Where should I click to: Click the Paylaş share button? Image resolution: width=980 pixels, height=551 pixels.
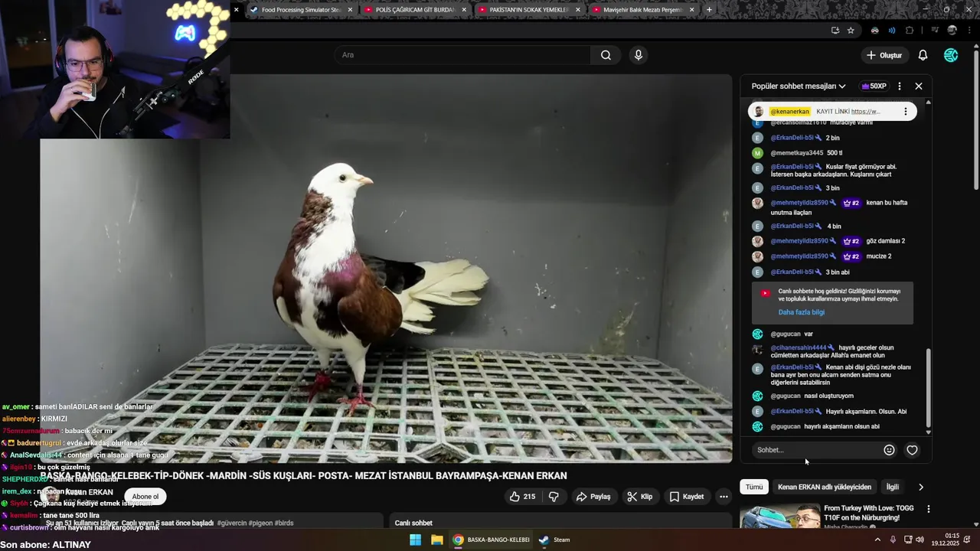pyautogui.click(x=593, y=497)
